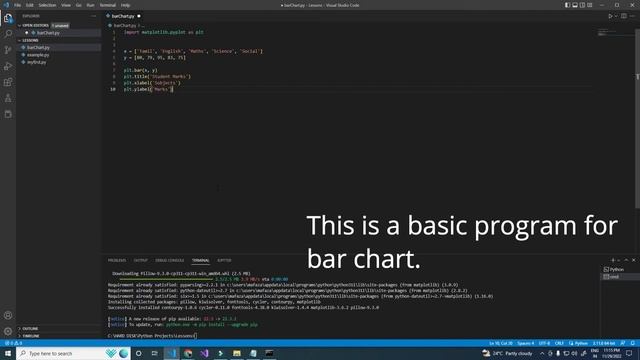This screenshot has width=640, height=360.
Task: Open the Explorer view in the activity bar
Action: [8, 18]
